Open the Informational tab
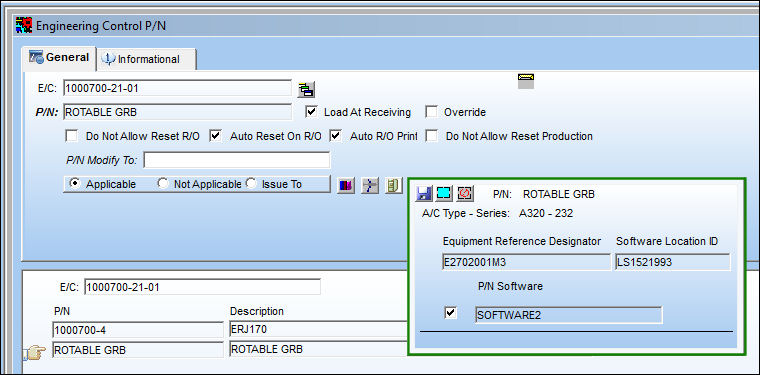The width and height of the screenshot is (760, 375). coord(146,59)
